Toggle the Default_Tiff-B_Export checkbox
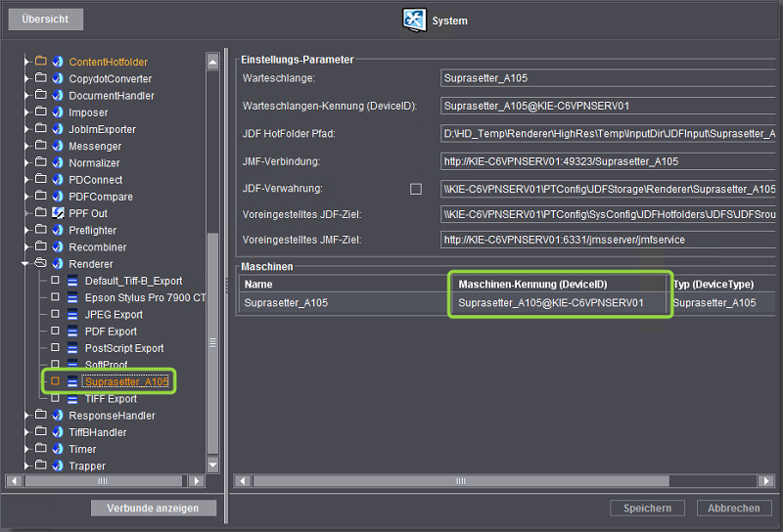Viewport: 783px width, 532px height. click(x=55, y=281)
